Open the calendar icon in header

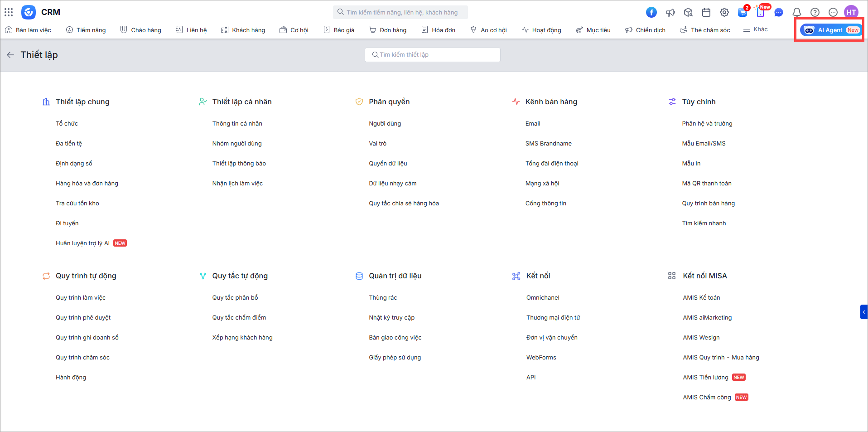click(706, 12)
